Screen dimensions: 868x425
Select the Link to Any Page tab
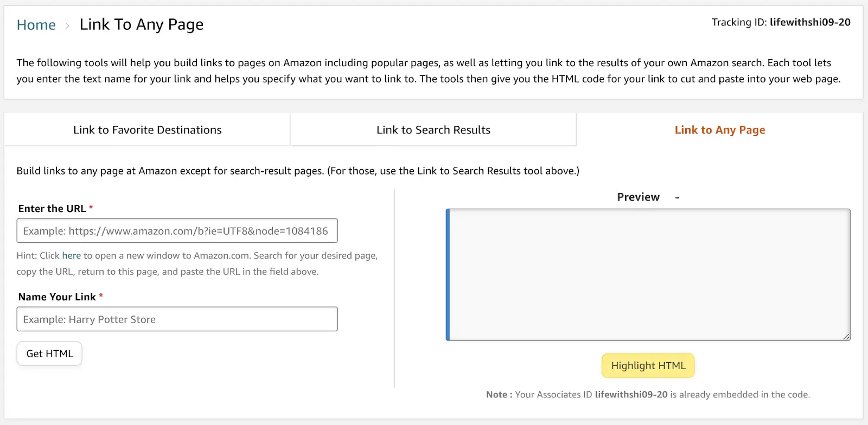tap(719, 130)
